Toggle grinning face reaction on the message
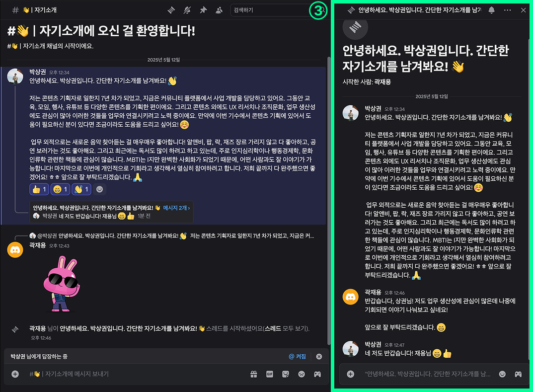 pyautogui.click(x=61, y=189)
